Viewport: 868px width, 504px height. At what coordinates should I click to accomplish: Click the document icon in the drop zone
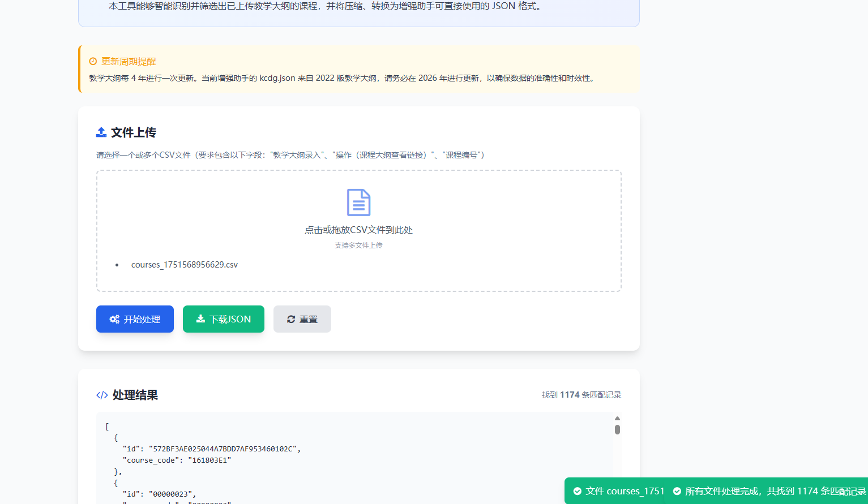358,203
